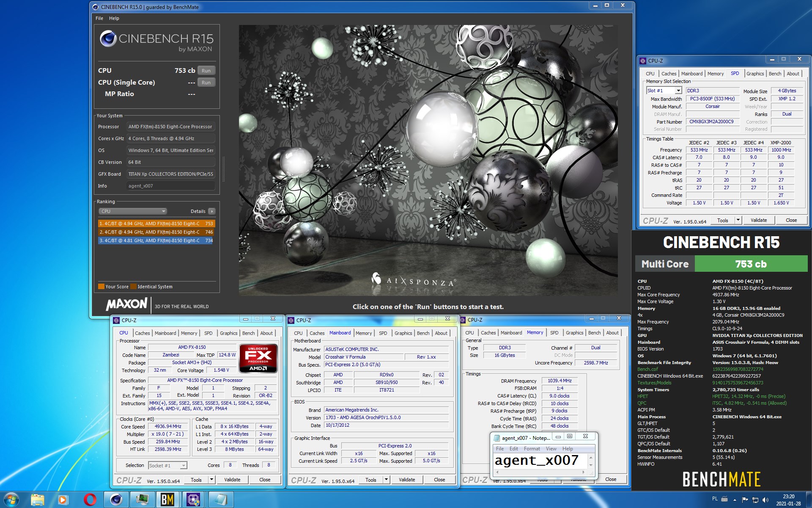Click the Part Number CMX8GX3M2A2000C9 value
This screenshot has width=812, height=508.
[x=711, y=121]
